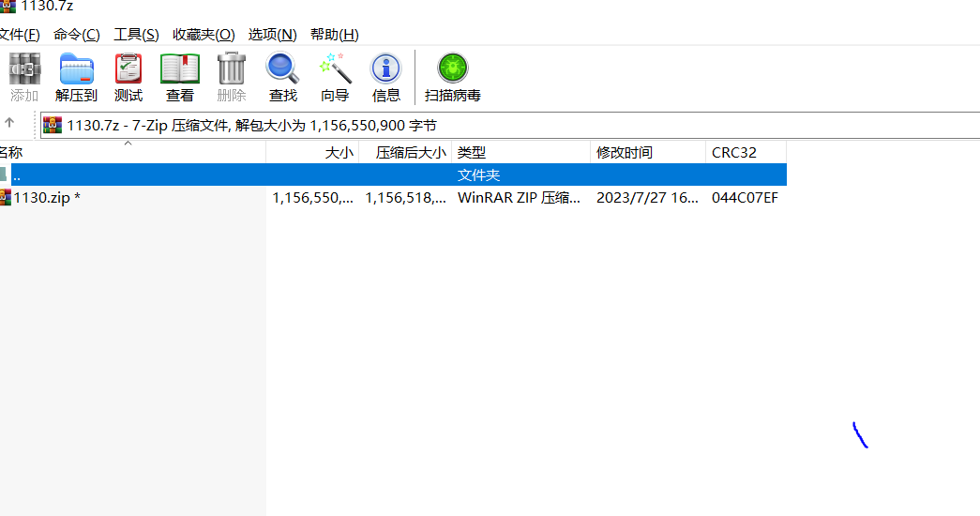Open the View (查看) book icon

(180, 77)
